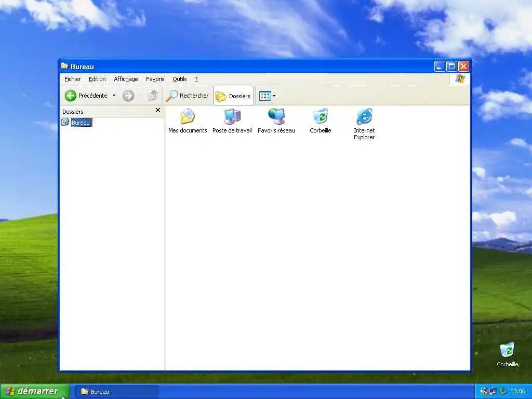532x399 pixels.
Task: Close the Dossiers pane with the X
Action: click(158, 110)
